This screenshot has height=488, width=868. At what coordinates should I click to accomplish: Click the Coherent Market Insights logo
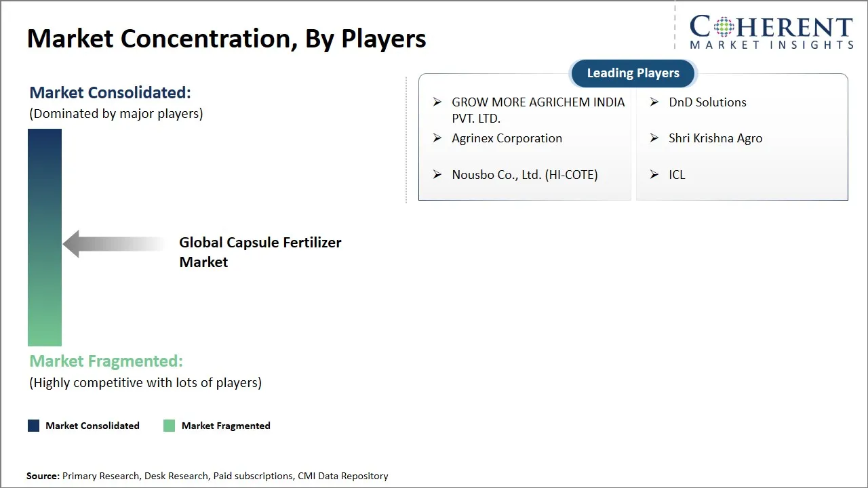771,33
